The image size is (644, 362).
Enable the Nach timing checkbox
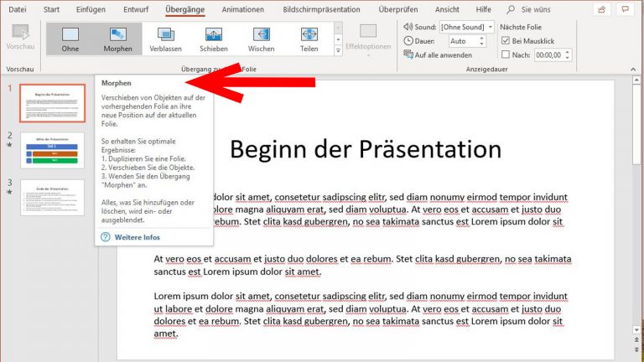tap(506, 54)
